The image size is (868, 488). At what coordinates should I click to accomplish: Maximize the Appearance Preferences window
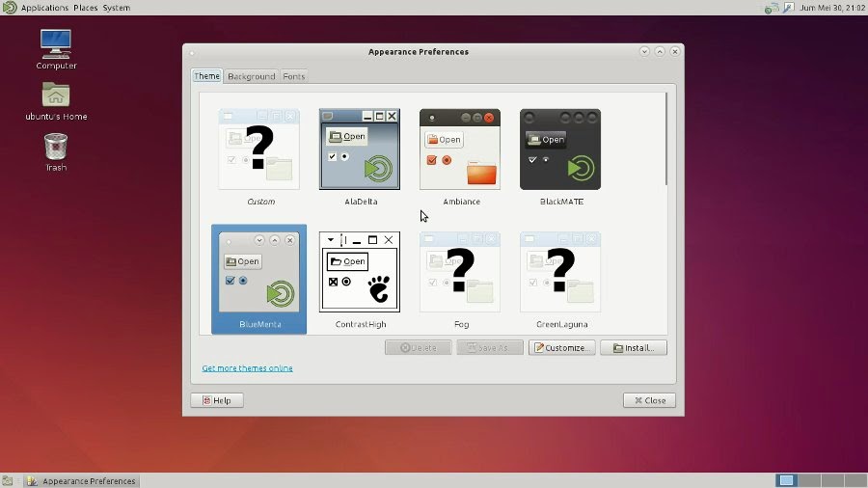tap(660, 51)
